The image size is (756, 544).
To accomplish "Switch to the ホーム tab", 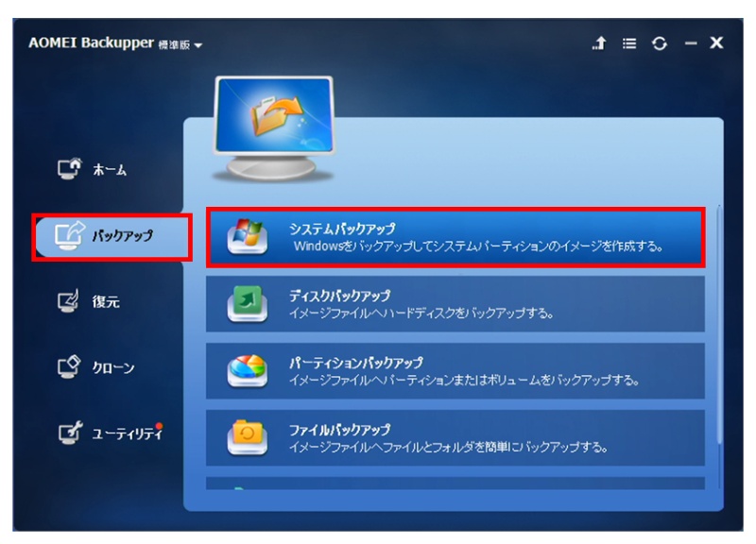I will click(110, 171).
